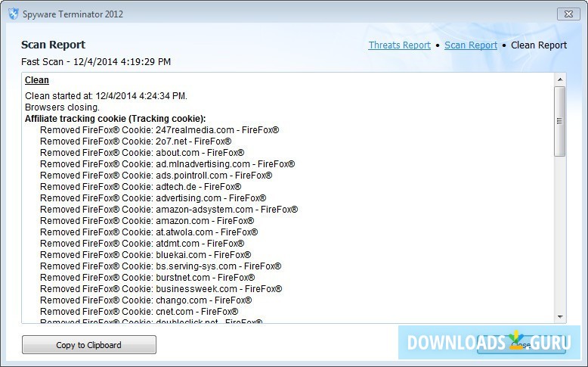
Task: Select the atdmt.com cookie entry
Action: (142, 243)
